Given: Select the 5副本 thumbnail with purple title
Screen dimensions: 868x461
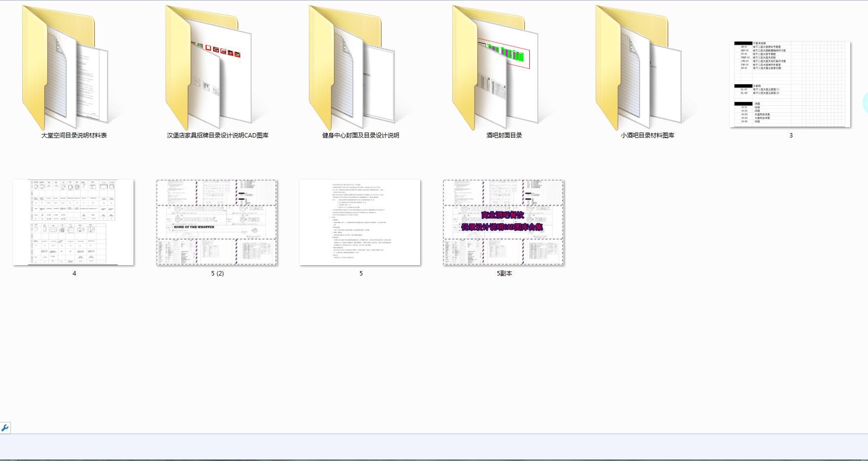Looking at the screenshot, I should click(x=503, y=222).
